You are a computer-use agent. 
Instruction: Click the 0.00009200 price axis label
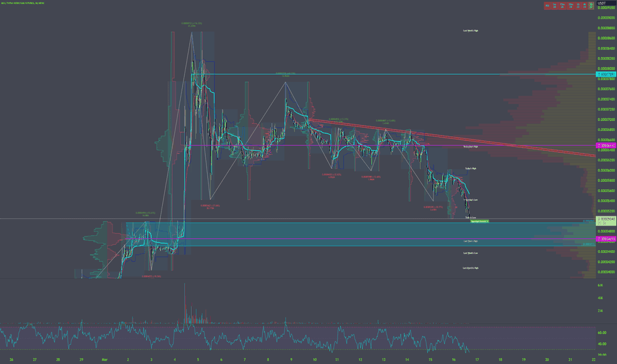click(x=606, y=7)
